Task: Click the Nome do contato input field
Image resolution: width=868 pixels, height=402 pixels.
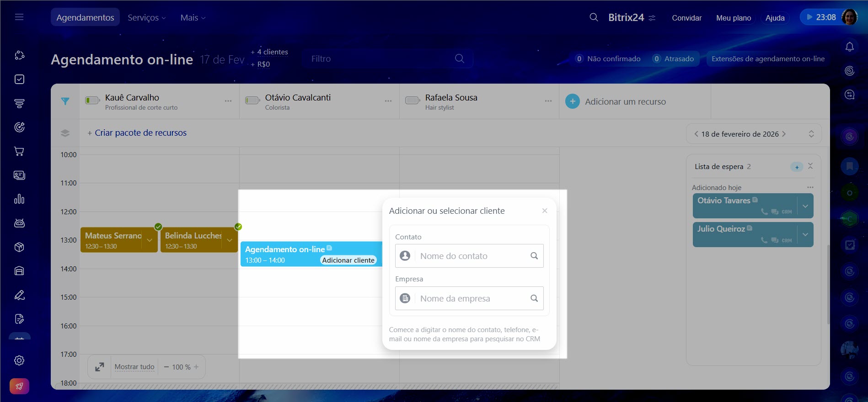Action: pyautogui.click(x=471, y=256)
